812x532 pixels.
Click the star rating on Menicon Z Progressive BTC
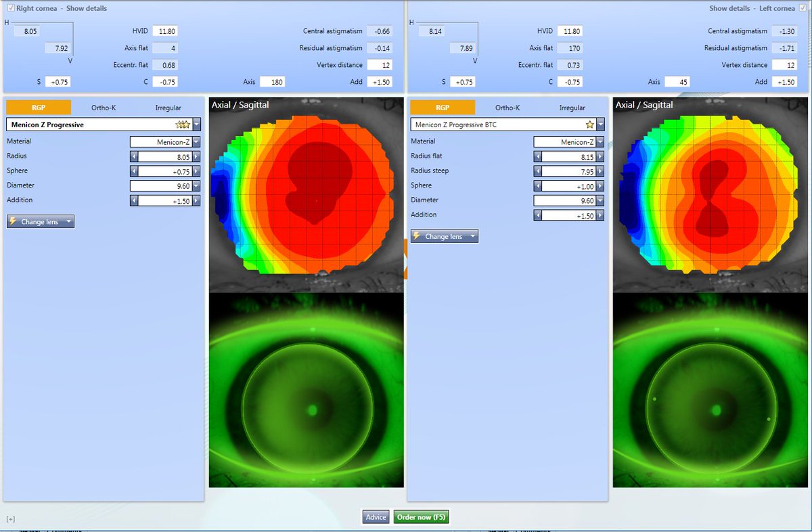(589, 125)
